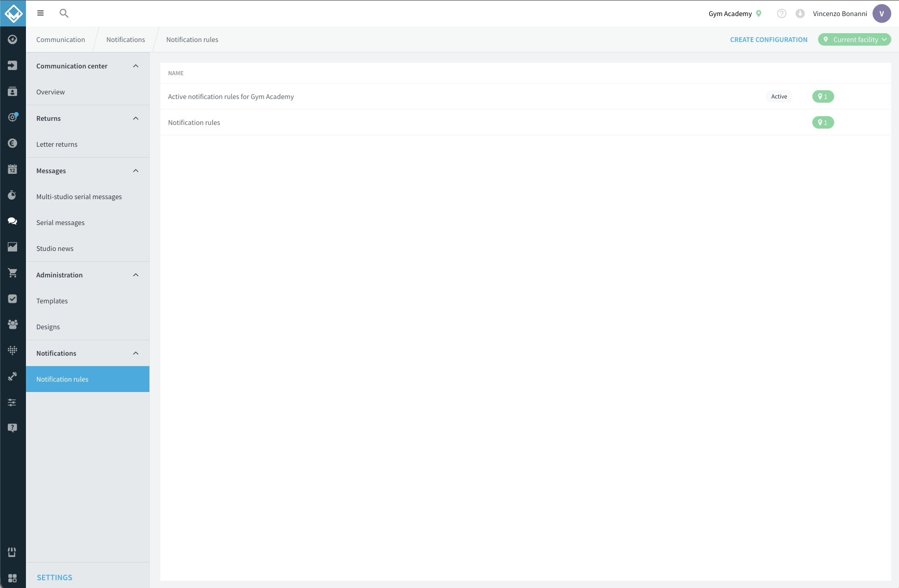Go to Letter returns in sidebar
The width and height of the screenshot is (899, 588).
(x=88, y=144)
